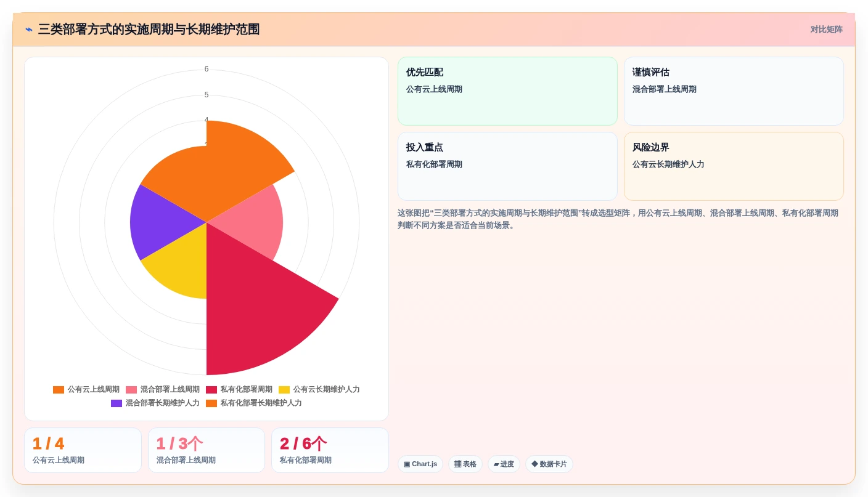Click 私有化部署周期 label under 2 / 6个 stat
868x497 pixels.
(306, 460)
